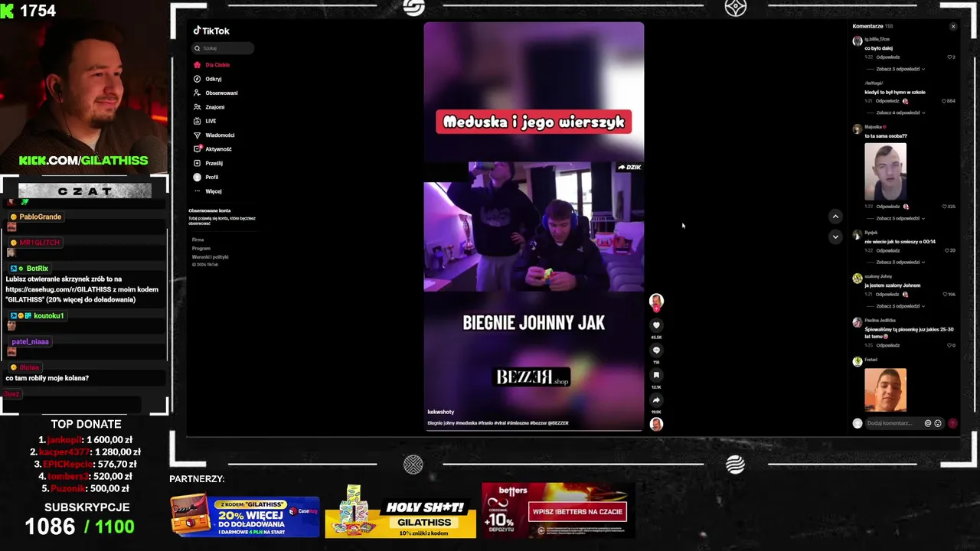Open the kekwshoty video author name
This screenshot has height=551, width=980.
[440, 412]
